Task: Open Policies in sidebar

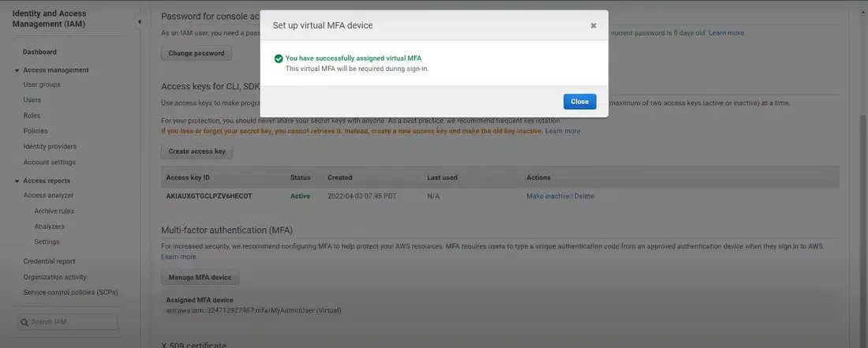Action: (x=36, y=131)
